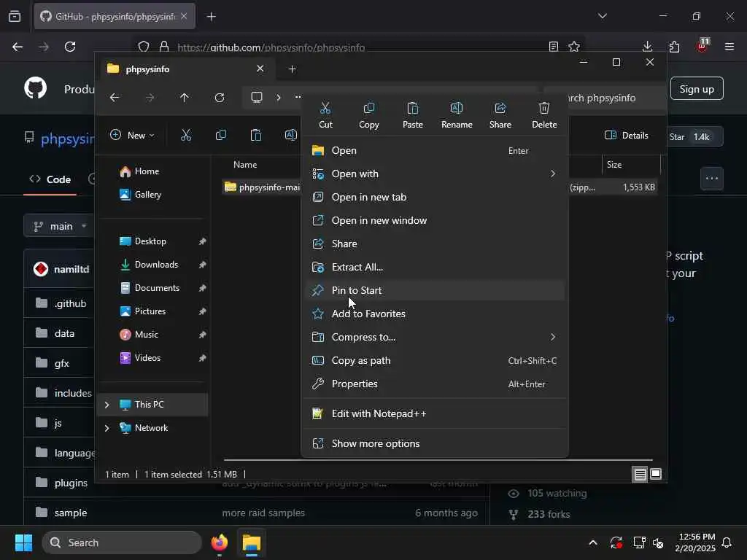Select Pin to Start
The height and width of the screenshot is (560, 747).
(x=435, y=290)
